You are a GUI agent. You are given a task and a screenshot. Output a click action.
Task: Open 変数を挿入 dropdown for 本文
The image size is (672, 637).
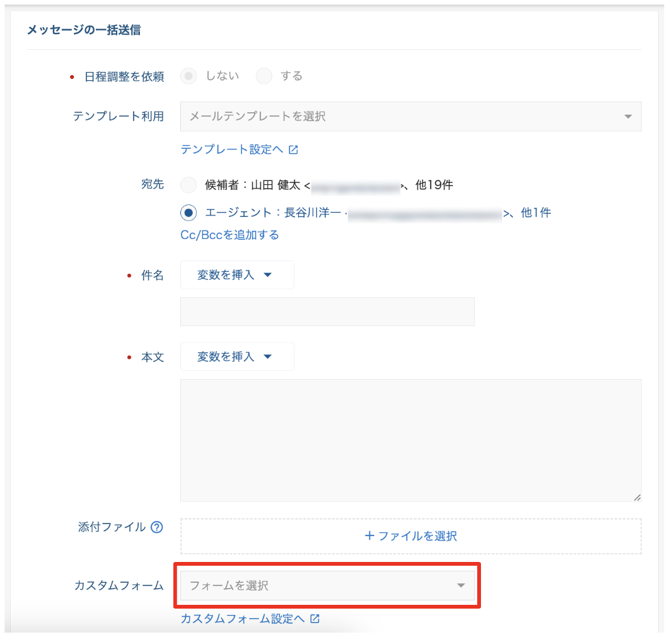tap(237, 357)
